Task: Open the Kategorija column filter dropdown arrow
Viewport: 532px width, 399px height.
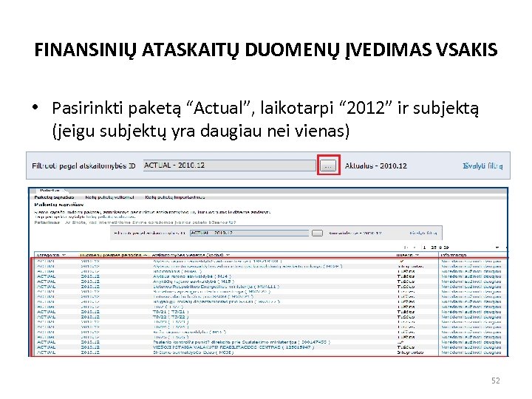Action: 64,255
